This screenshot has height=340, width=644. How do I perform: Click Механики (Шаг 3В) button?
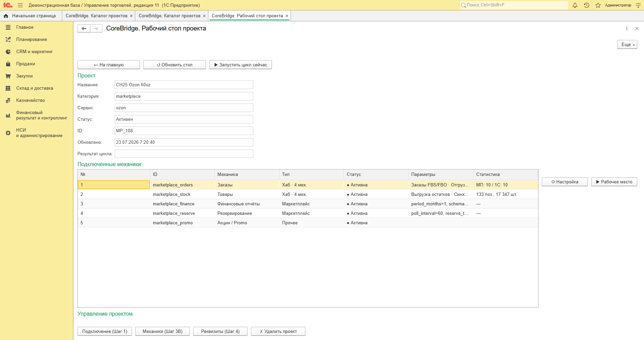pyautogui.click(x=162, y=331)
